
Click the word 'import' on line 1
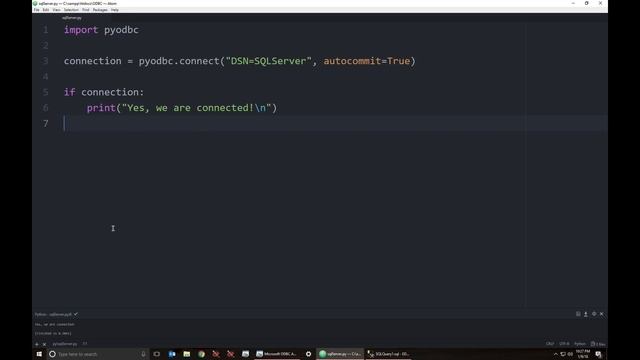pyautogui.click(x=81, y=30)
